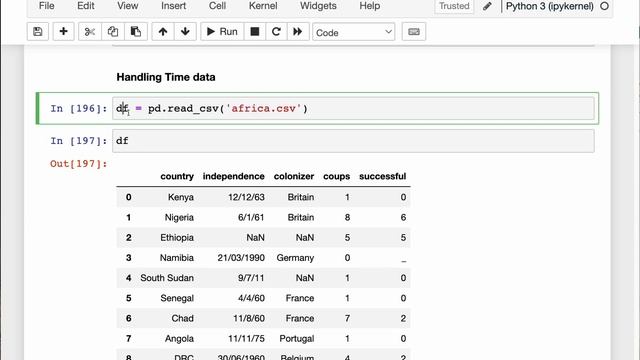Run the selected cell

(222, 32)
